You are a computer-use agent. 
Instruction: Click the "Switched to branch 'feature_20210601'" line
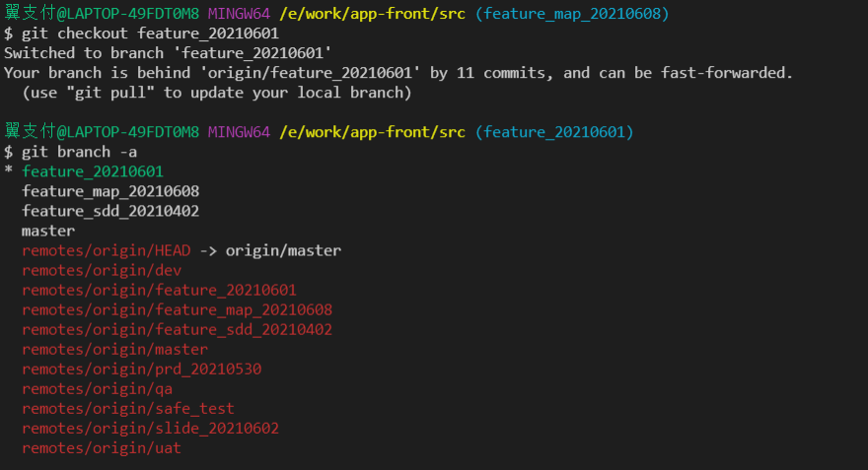tap(168, 53)
